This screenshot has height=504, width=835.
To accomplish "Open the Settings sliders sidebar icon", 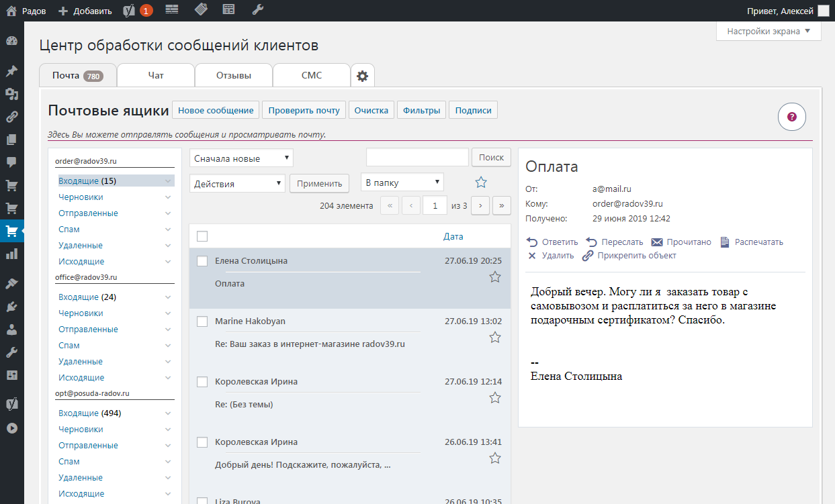I will point(11,375).
